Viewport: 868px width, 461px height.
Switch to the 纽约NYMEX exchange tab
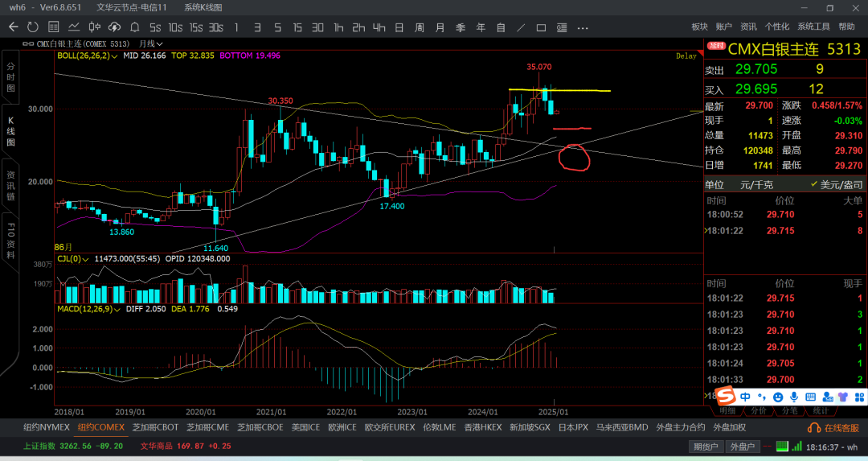[x=47, y=428]
